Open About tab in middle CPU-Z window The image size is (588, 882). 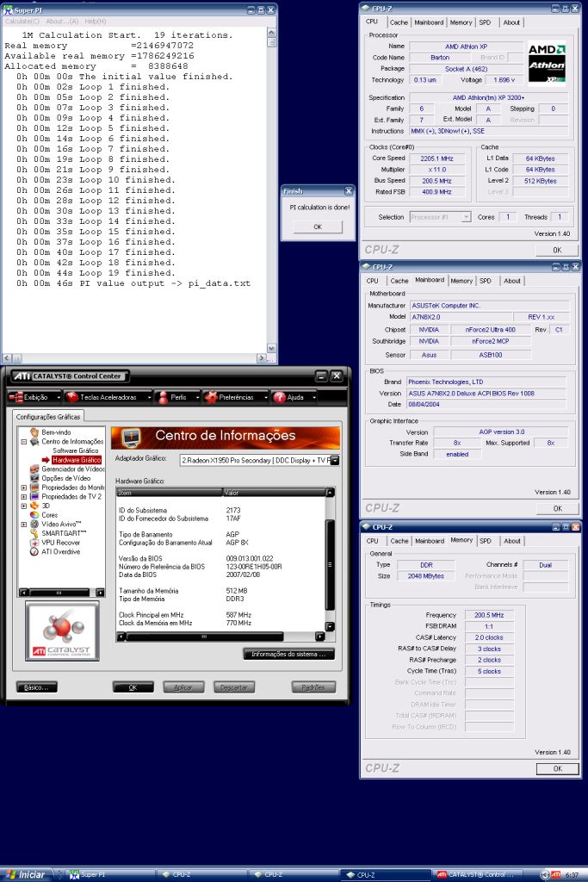(x=512, y=281)
